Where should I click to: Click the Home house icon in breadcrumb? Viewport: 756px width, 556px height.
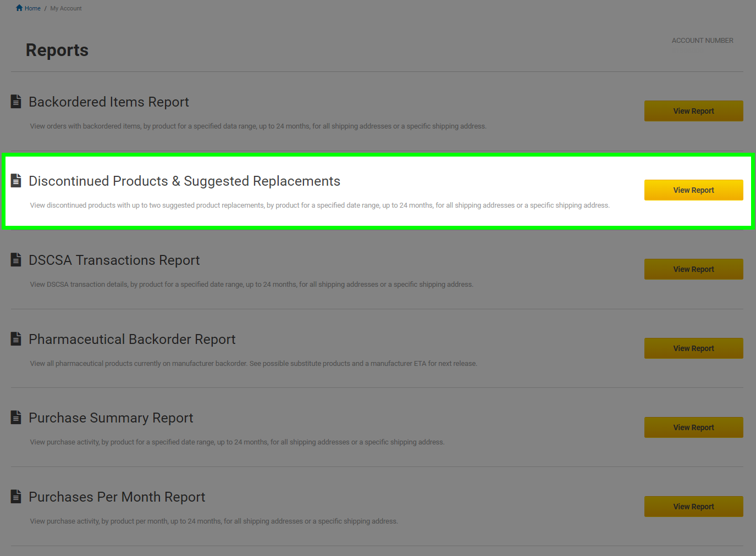click(x=19, y=8)
